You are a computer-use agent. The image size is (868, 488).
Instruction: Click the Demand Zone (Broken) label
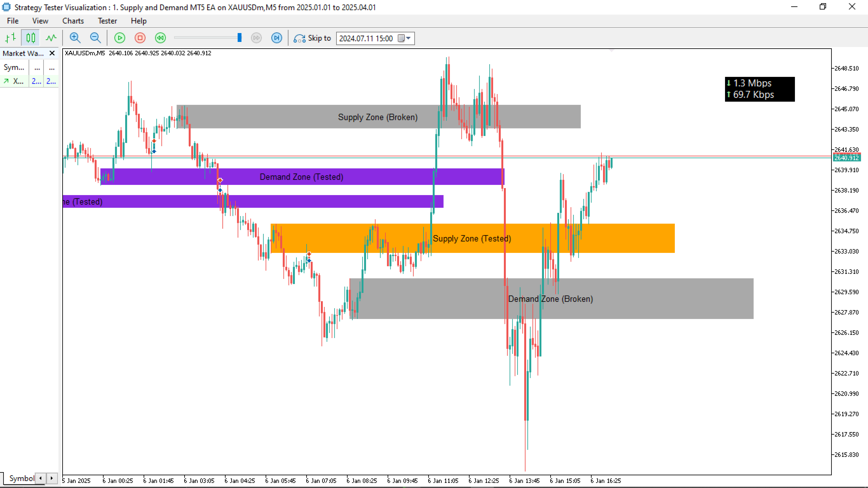pos(551,299)
